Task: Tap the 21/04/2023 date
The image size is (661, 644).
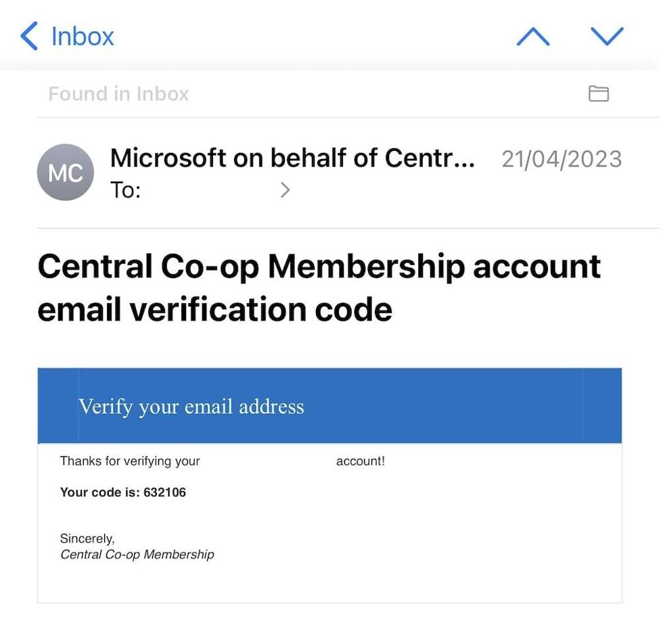Action: pyautogui.click(x=562, y=159)
